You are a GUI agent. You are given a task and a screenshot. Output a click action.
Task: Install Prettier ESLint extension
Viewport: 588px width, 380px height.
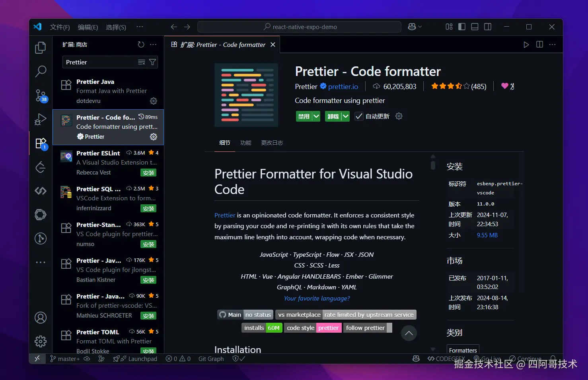(148, 173)
